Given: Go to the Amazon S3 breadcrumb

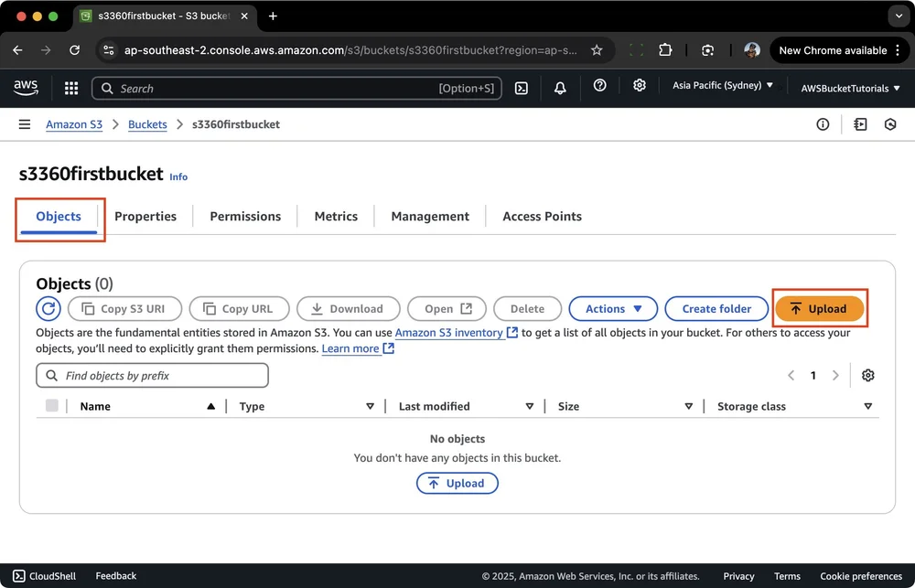Looking at the screenshot, I should coord(74,124).
